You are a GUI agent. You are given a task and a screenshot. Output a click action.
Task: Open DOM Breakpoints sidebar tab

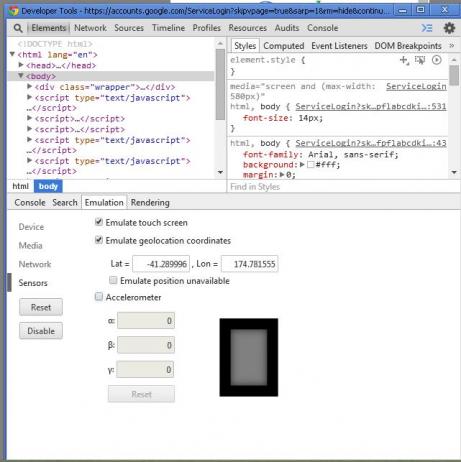408,46
